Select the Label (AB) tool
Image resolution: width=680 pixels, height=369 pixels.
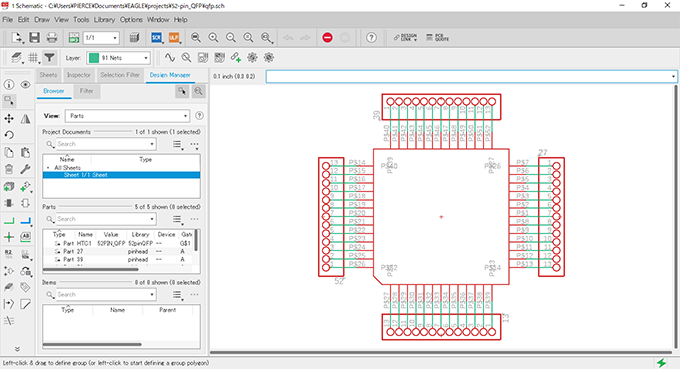pos(26,237)
